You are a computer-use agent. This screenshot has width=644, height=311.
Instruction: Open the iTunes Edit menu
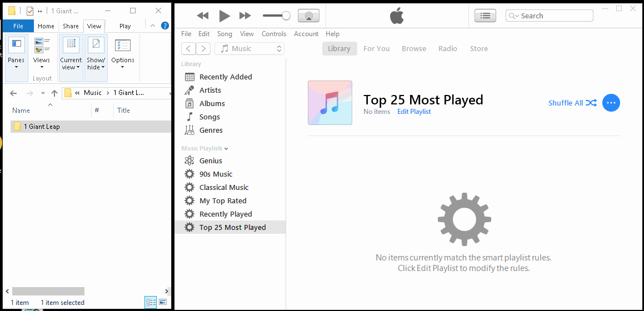point(204,34)
